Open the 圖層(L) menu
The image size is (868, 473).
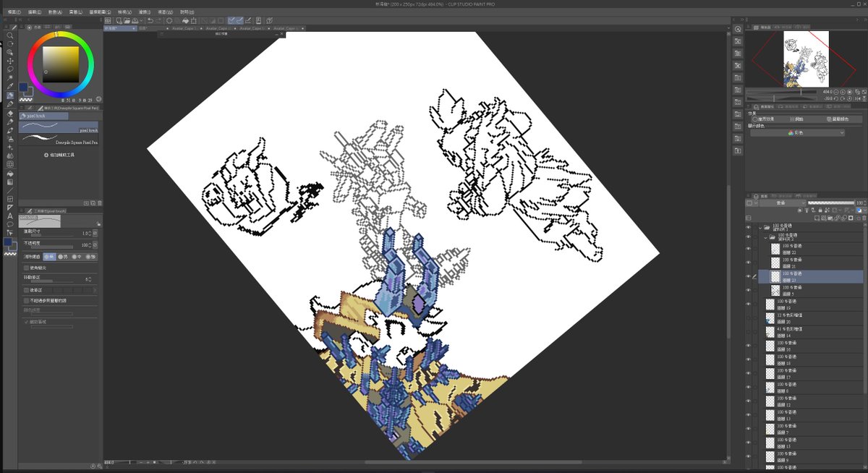pyautogui.click(x=75, y=12)
